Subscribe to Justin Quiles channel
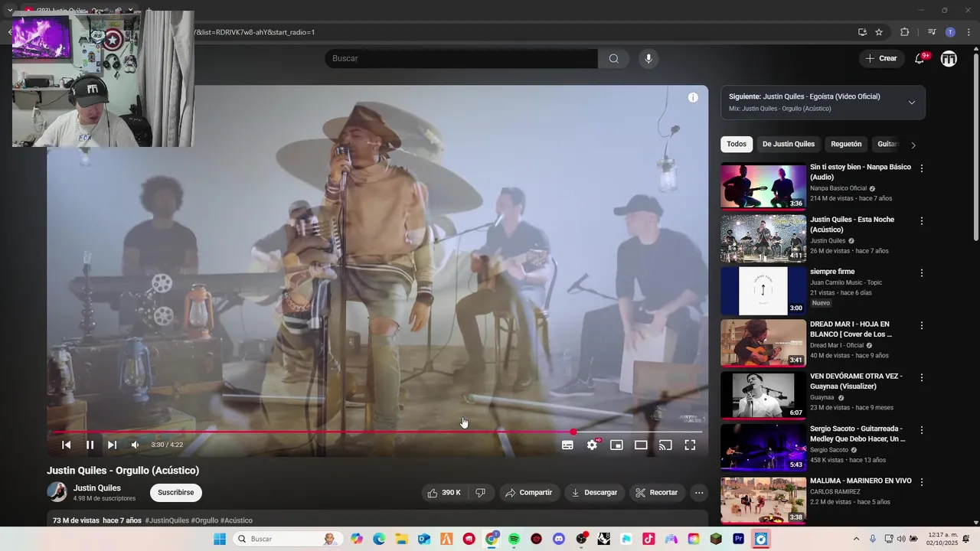This screenshot has height=551, width=980. tap(176, 493)
